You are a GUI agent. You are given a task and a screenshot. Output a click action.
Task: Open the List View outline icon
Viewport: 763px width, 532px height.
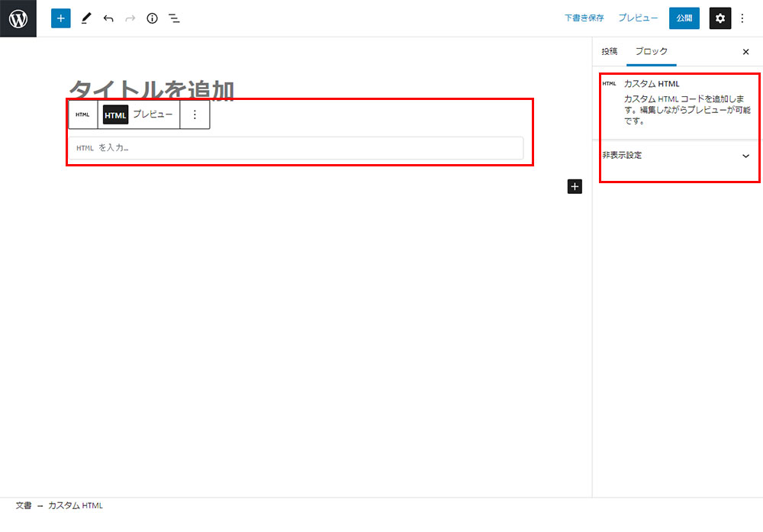(x=175, y=18)
